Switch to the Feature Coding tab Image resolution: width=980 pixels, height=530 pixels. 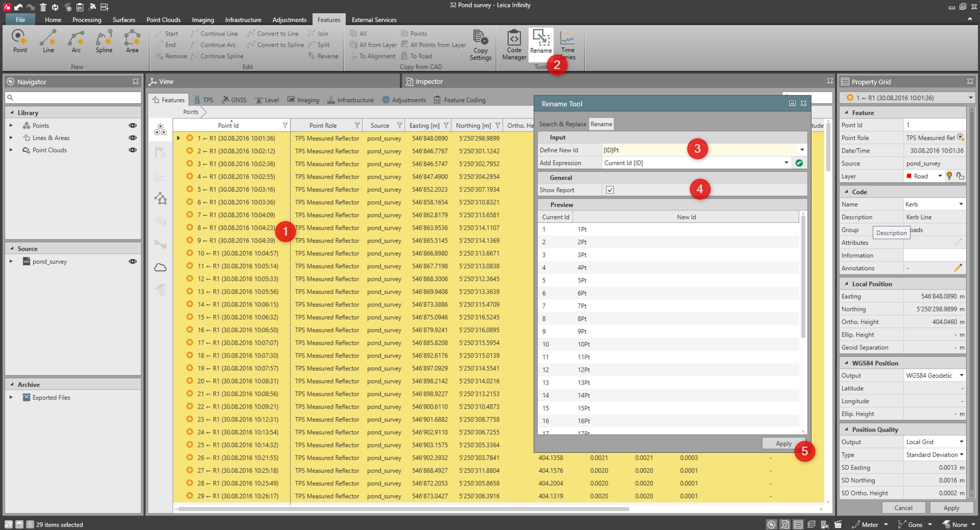(460, 100)
